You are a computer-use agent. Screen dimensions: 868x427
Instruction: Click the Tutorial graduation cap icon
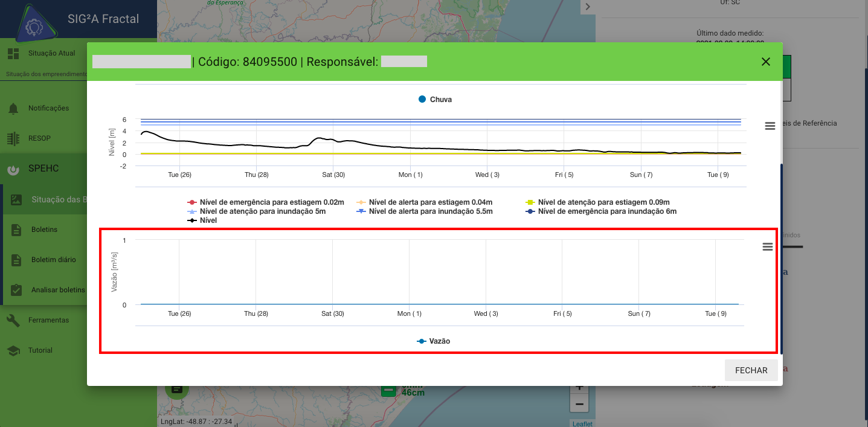13,350
